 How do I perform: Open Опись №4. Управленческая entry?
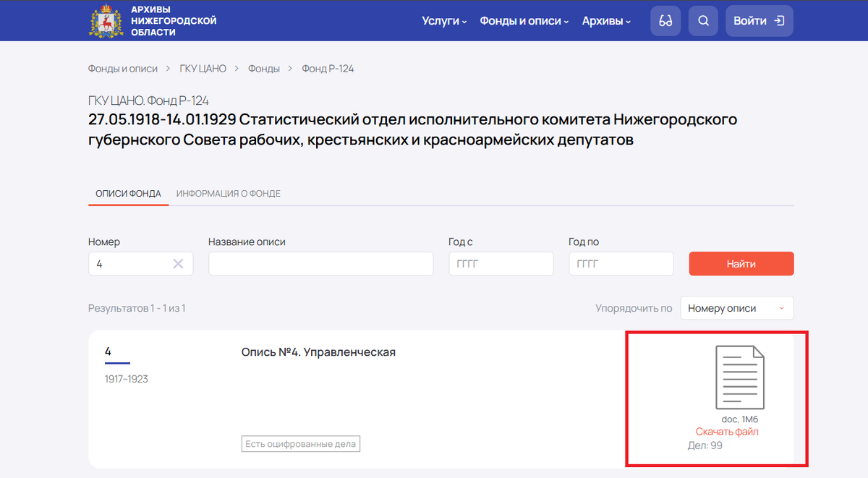point(319,351)
